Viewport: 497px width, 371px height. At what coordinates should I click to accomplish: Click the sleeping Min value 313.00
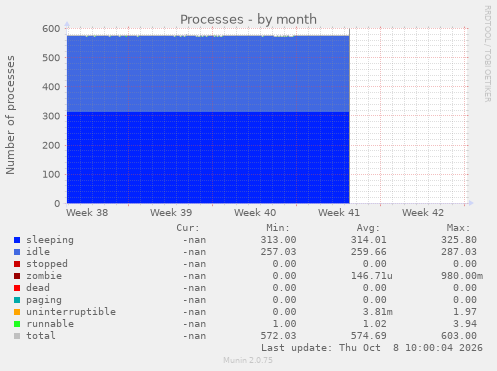click(x=278, y=240)
